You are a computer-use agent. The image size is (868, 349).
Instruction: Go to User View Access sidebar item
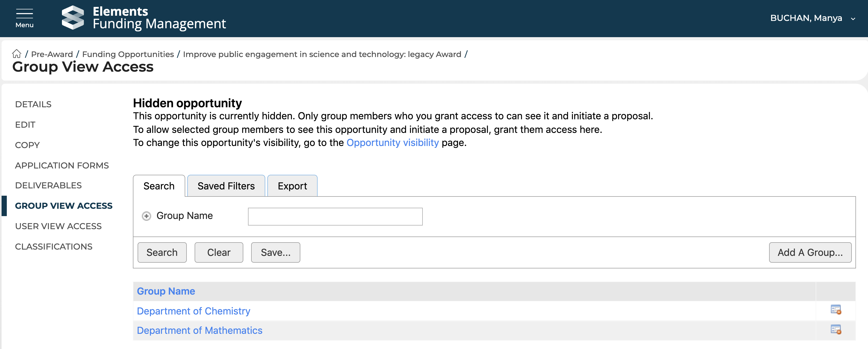click(58, 226)
